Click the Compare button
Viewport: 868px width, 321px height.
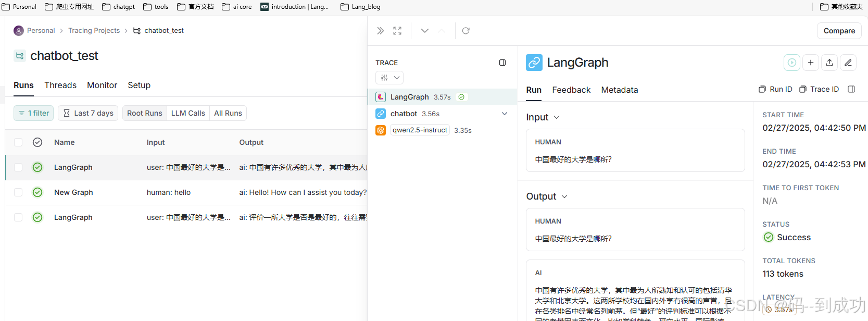[839, 31]
